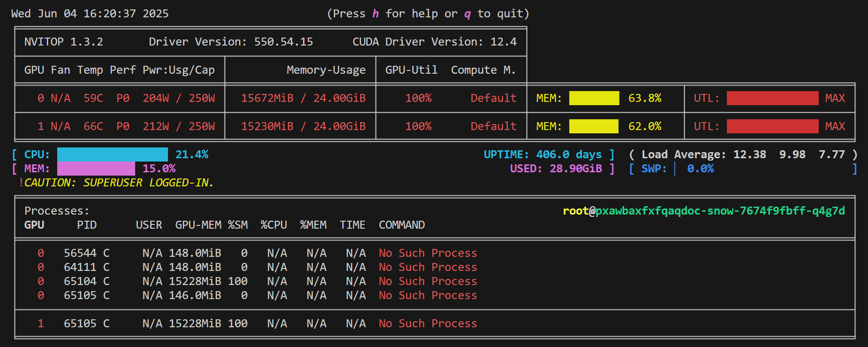This screenshot has width=868, height=347.
Task: Click the TIME column header
Action: [x=353, y=225]
